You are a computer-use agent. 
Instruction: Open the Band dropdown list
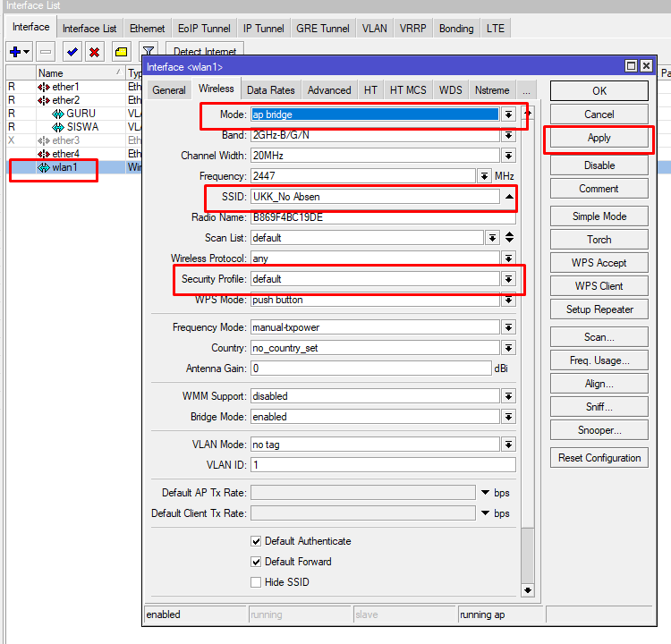[x=508, y=135]
